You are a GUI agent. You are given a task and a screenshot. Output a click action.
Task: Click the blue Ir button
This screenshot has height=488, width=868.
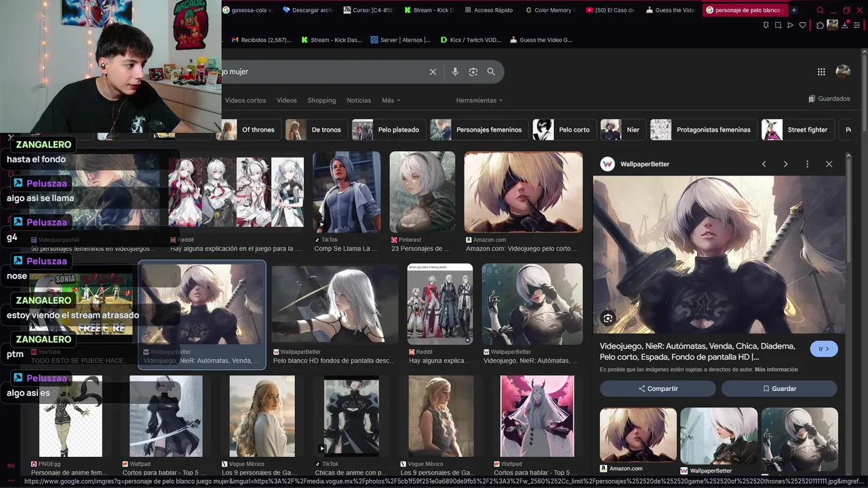(x=824, y=349)
